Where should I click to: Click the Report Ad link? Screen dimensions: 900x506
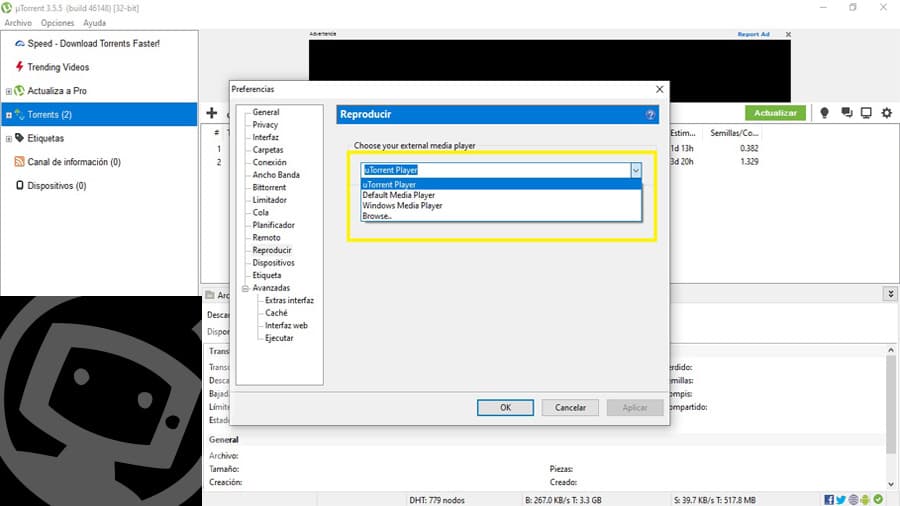[x=753, y=34]
